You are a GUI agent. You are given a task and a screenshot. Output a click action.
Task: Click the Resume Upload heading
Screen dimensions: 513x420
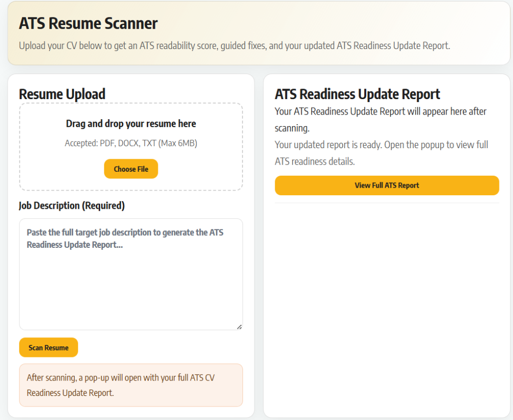pyautogui.click(x=62, y=94)
